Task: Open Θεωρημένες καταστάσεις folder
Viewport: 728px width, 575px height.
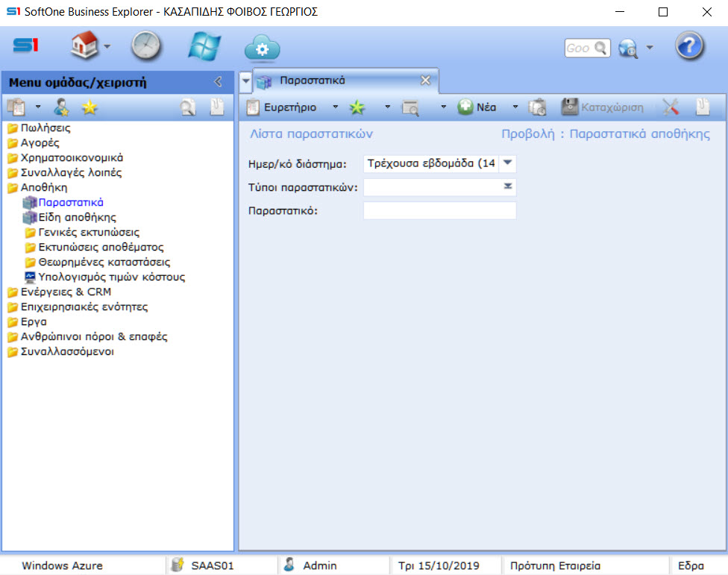Action: click(98, 262)
